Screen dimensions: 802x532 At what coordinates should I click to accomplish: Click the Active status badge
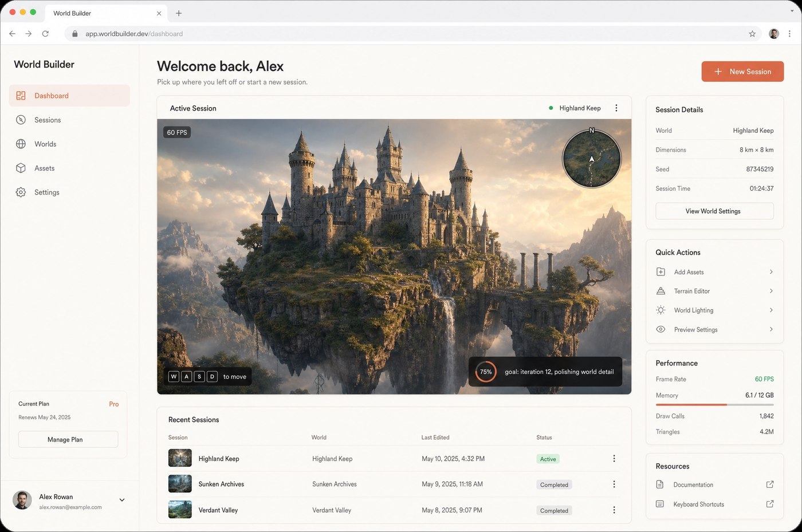(x=548, y=459)
